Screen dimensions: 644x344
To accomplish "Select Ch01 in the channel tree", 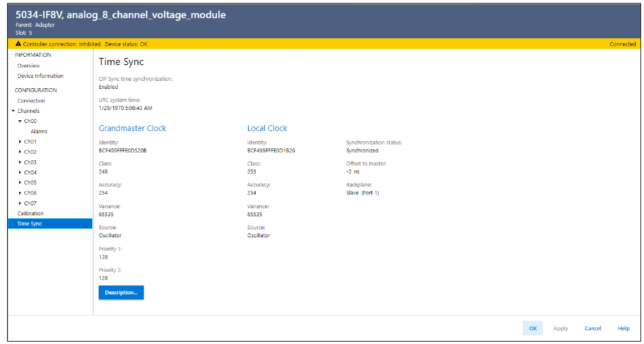I will (x=30, y=141).
